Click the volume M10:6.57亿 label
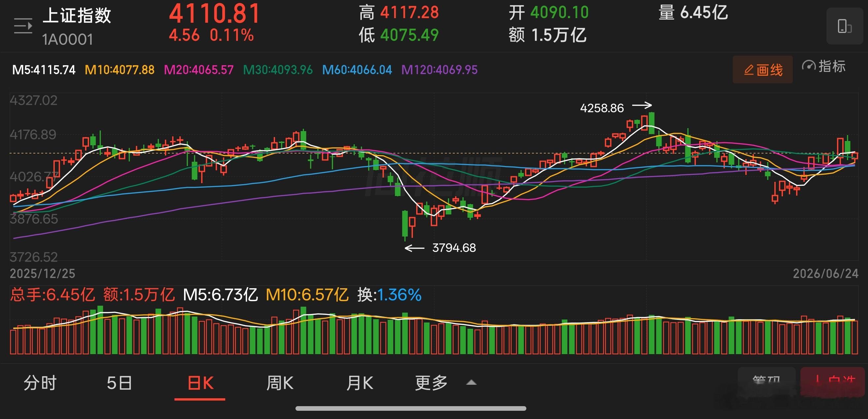 (307, 295)
